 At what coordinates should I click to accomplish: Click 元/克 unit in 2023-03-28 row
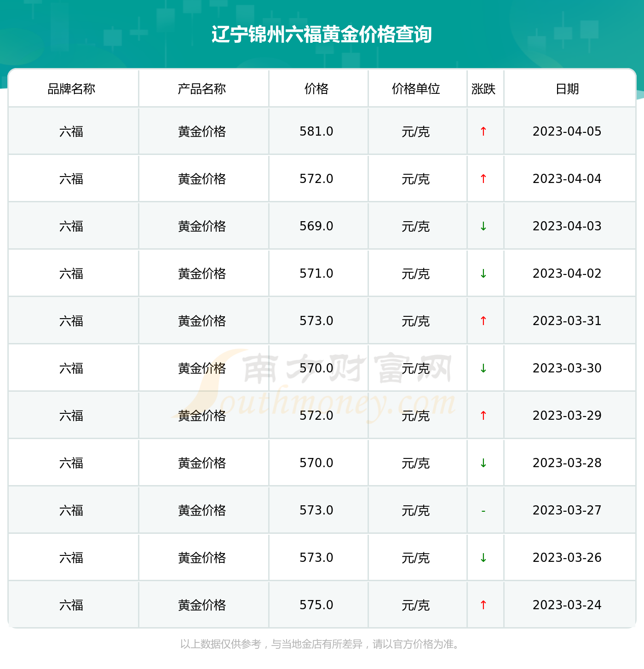point(416,463)
